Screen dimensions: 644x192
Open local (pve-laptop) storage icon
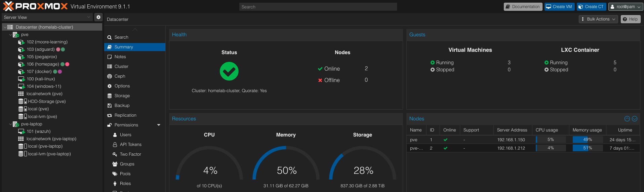pos(22,146)
